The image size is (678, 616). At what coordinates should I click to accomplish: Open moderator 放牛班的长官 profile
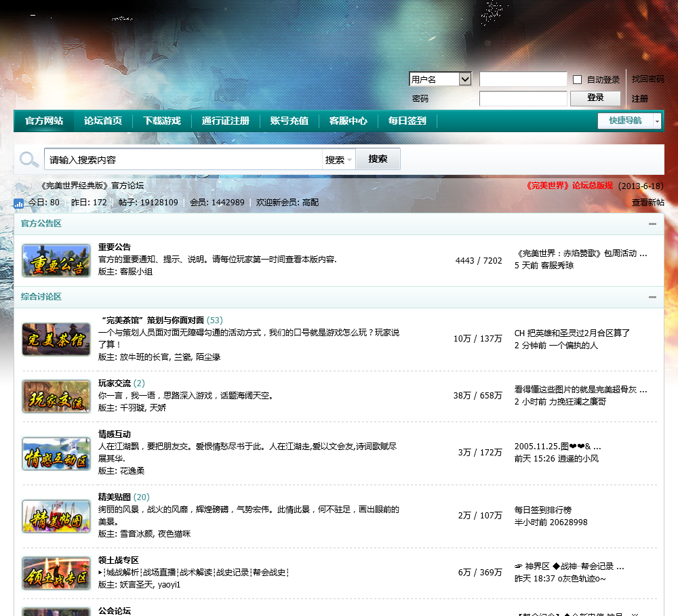(x=144, y=357)
